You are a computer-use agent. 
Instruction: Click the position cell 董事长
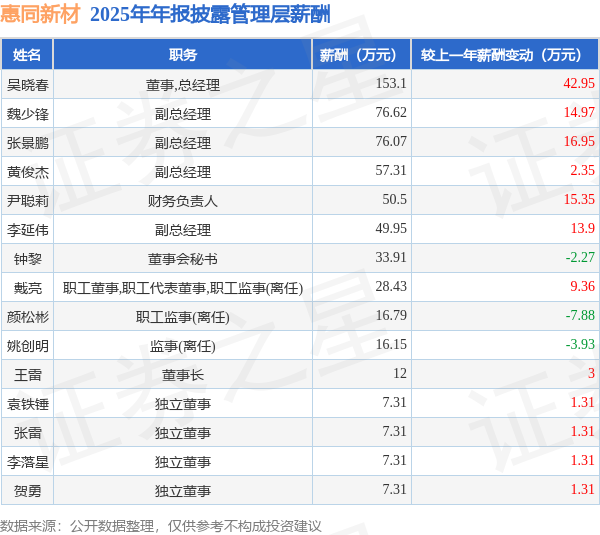pos(183,375)
